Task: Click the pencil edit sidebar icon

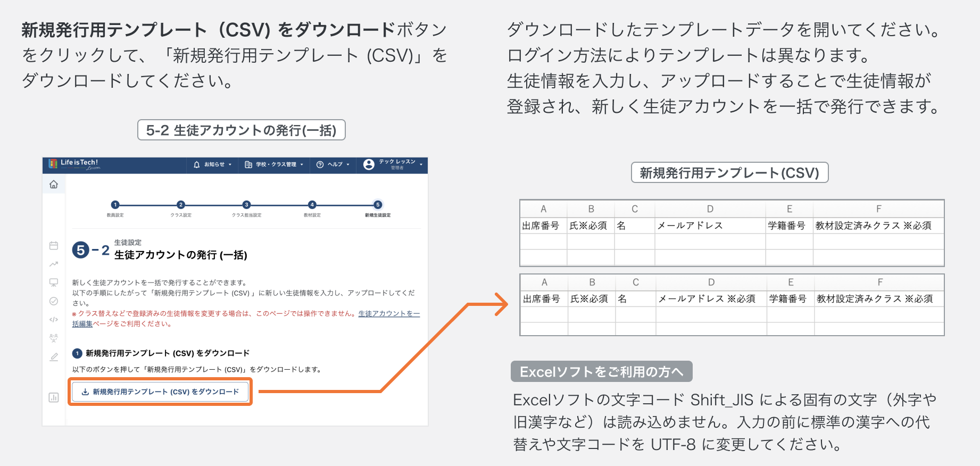Action: [x=54, y=357]
